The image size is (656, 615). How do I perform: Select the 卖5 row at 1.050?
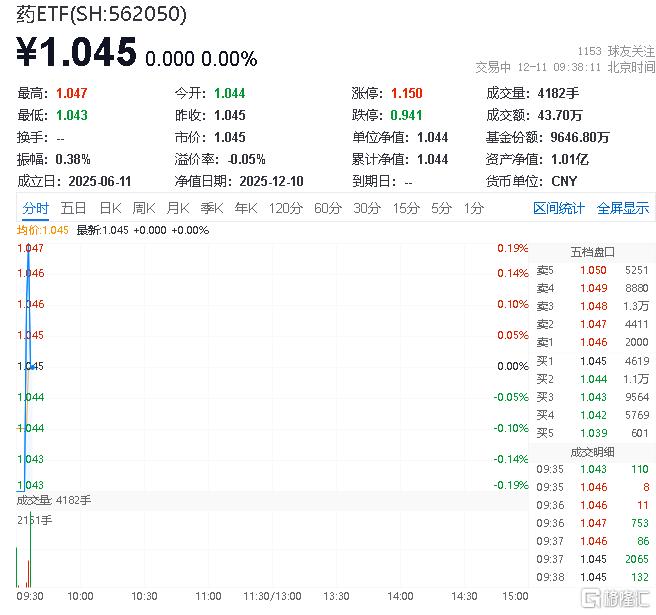(592, 270)
